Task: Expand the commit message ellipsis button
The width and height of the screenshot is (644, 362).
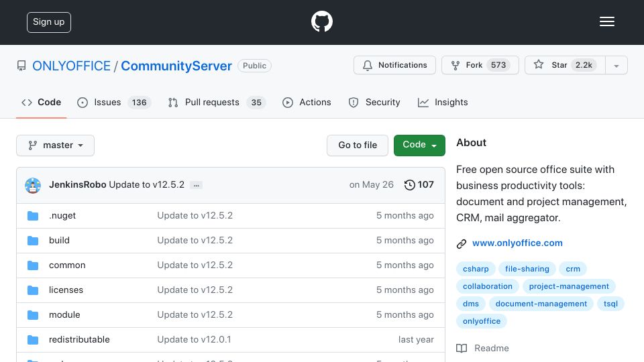Action: [x=197, y=185]
